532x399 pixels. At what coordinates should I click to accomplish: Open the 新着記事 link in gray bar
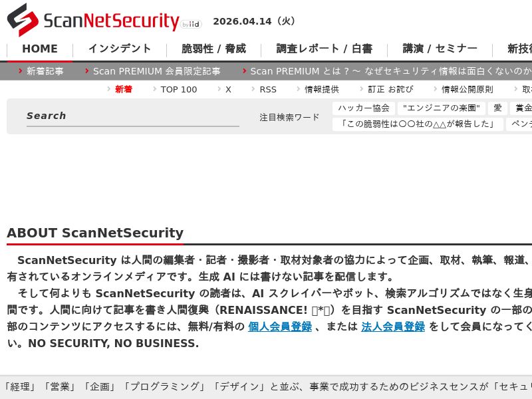[x=45, y=71]
